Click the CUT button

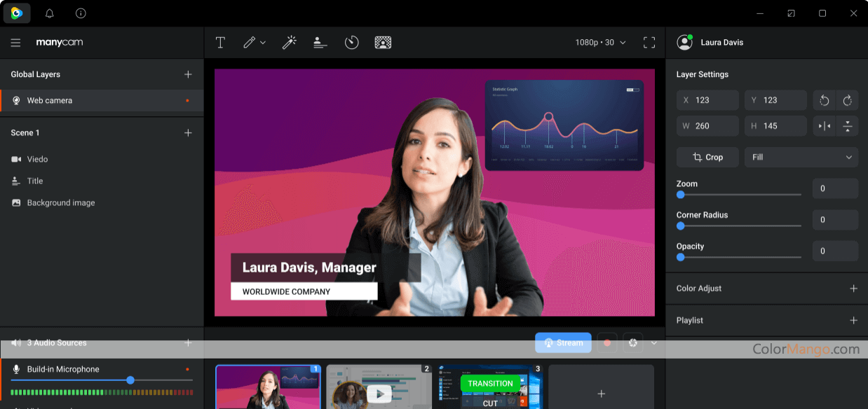[490, 403]
